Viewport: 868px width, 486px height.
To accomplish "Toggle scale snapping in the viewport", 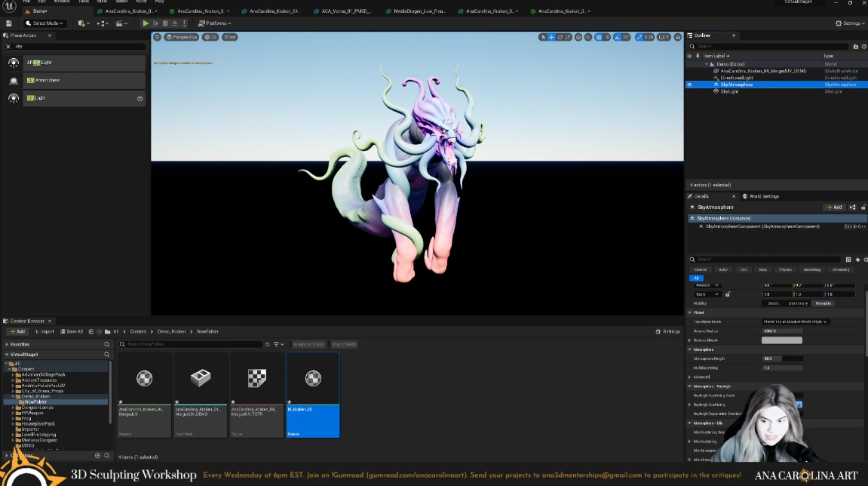I will [639, 37].
